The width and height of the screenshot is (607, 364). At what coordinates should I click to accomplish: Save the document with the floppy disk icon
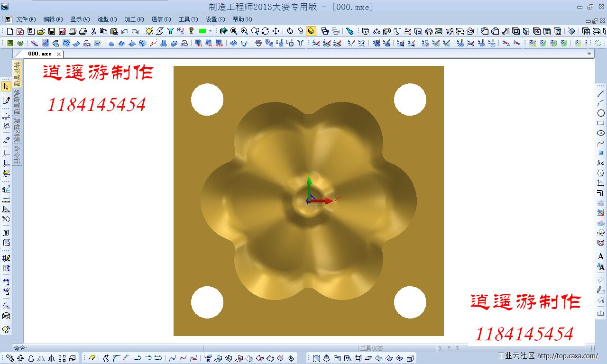(52, 31)
